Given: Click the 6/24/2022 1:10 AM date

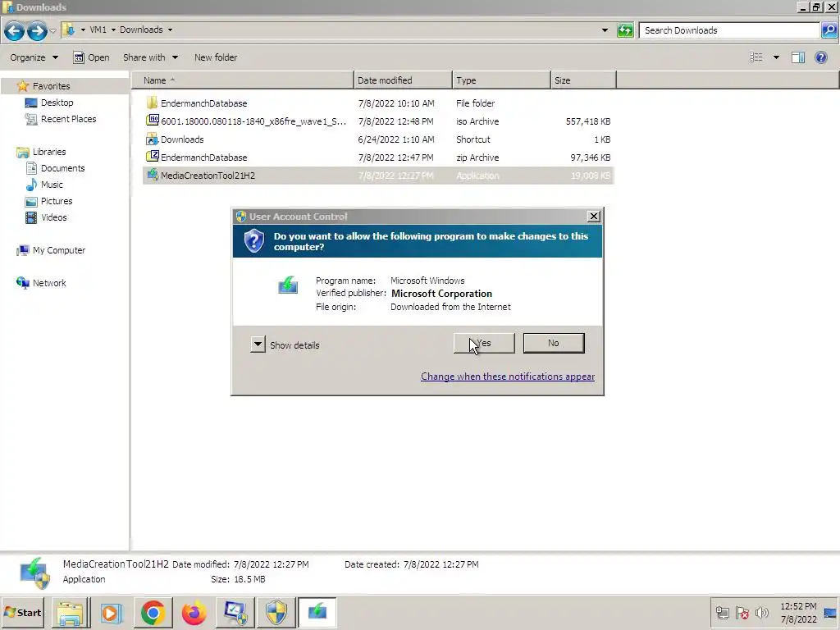Looking at the screenshot, I should (x=396, y=139).
